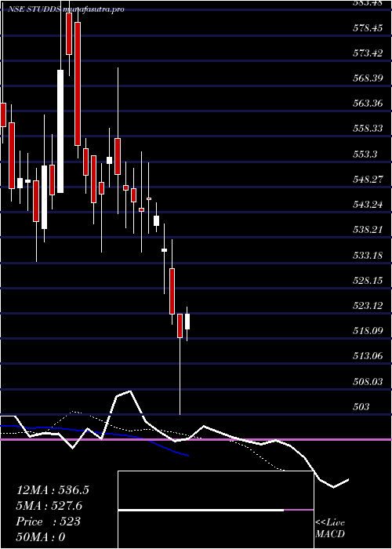Click the 568.39 price axis label
Viewport: 392px width, 549px height.
[368, 78]
